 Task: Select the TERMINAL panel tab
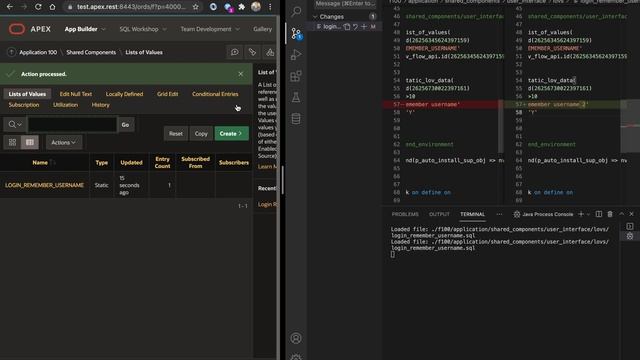tap(472, 214)
